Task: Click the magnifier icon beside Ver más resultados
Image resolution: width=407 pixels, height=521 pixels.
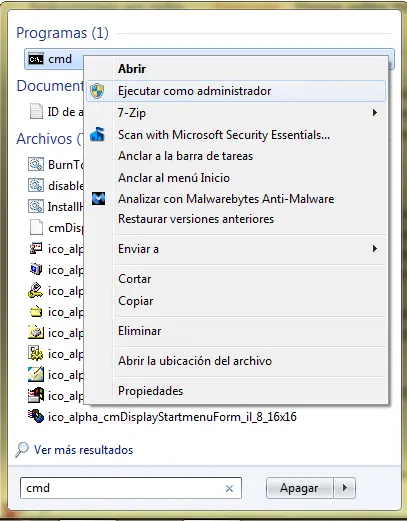Action: point(22,449)
